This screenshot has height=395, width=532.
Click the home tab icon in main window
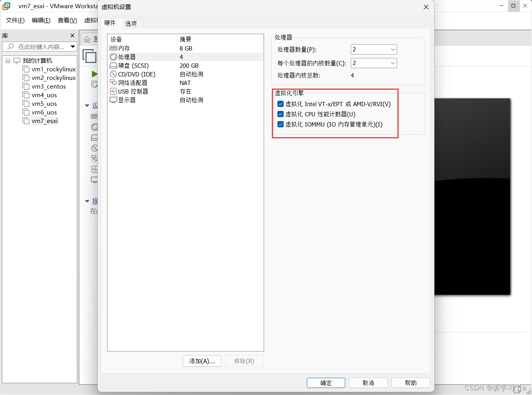(87, 39)
